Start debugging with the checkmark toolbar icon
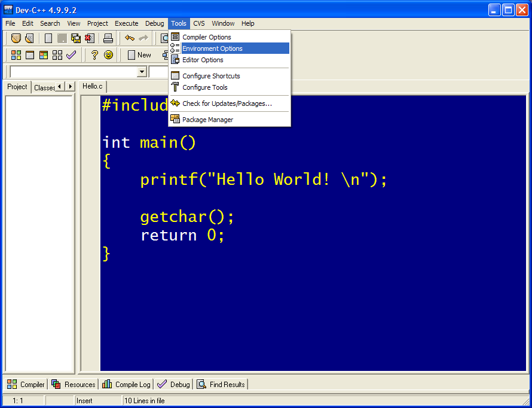The height and width of the screenshot is (408, 532). click(x=71, y=55)
